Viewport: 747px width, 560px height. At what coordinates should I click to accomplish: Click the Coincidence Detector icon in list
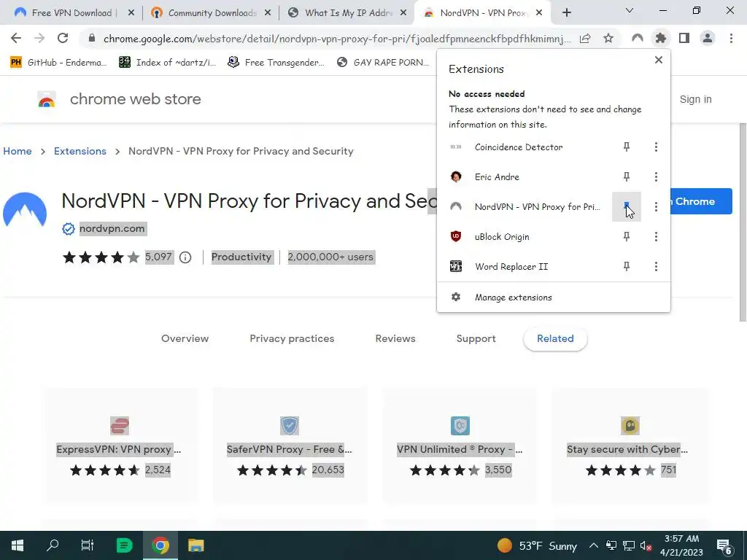[456, 147]
